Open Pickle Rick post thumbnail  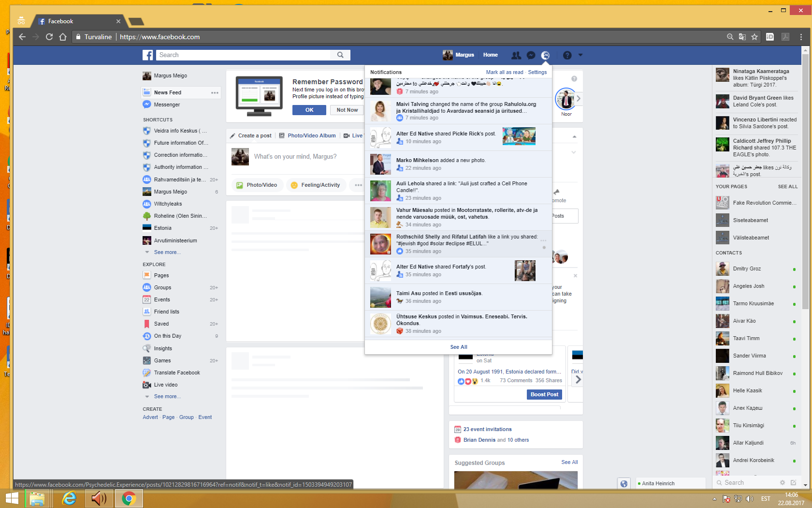click(519, 136)
